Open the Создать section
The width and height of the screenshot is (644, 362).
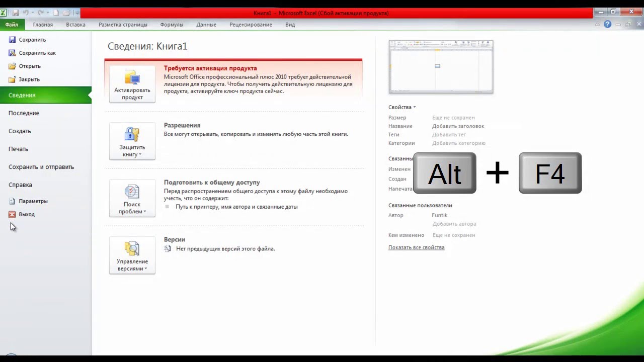[20, 131]
